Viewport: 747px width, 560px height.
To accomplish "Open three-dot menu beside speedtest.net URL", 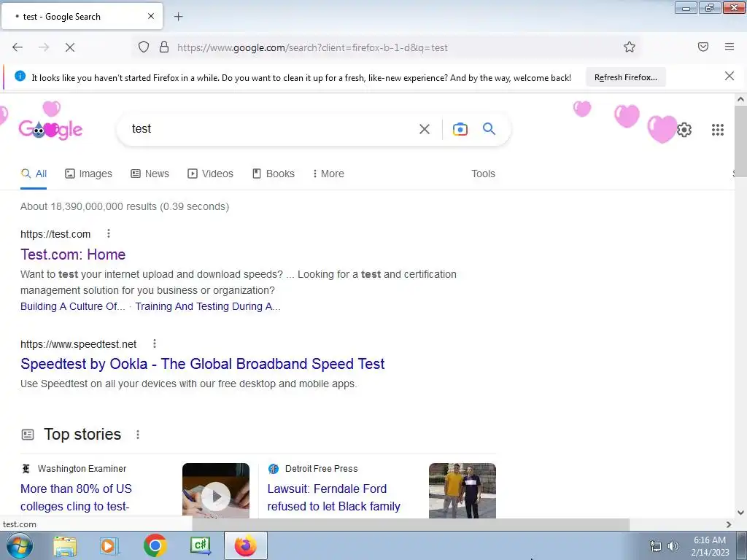I will (155, 343).
